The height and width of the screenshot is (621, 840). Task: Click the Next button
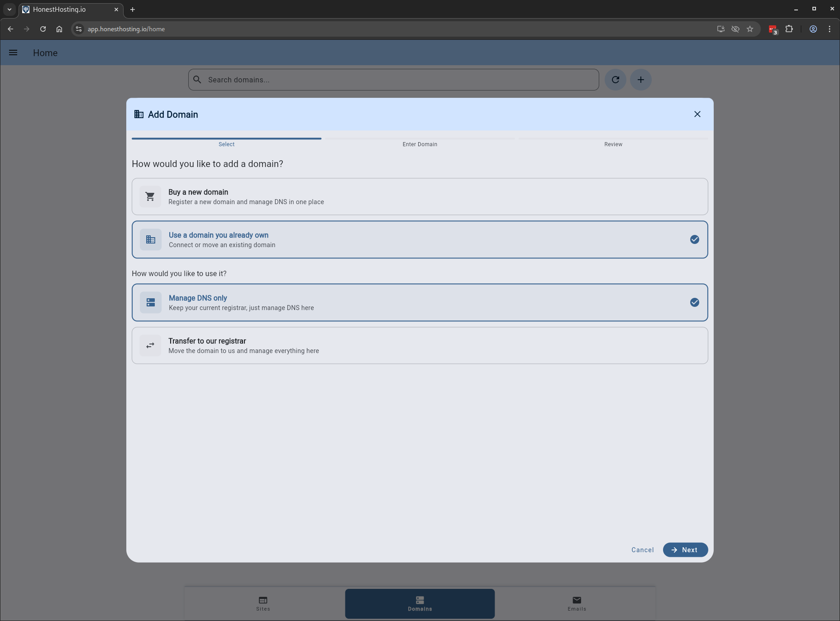click(x=685, y=550)
